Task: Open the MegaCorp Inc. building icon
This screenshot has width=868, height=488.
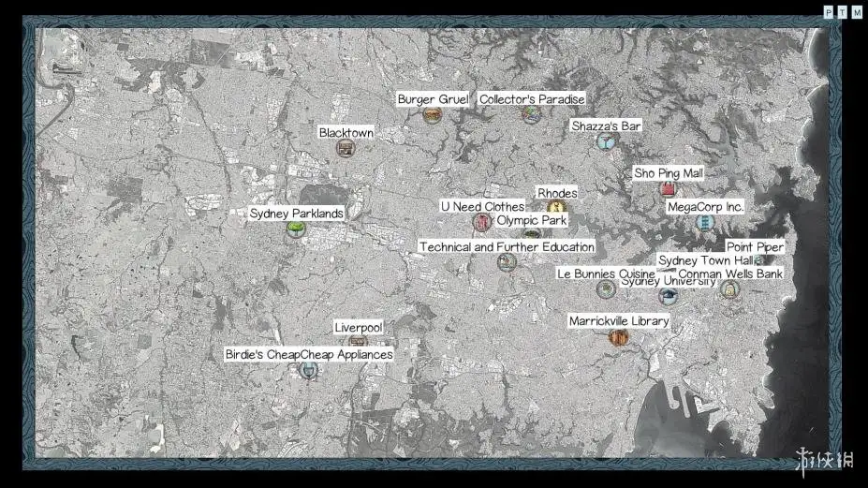Action: tap(705, 223)
